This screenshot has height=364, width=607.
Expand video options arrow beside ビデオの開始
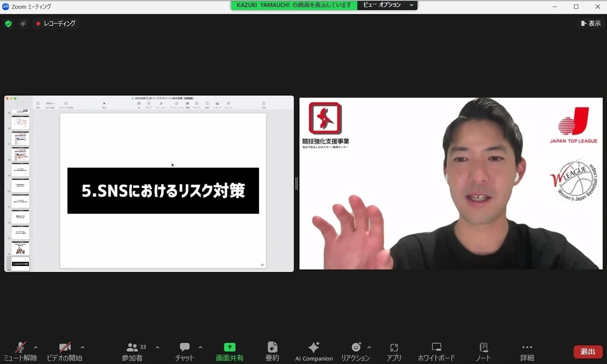(x=82, y=347)
